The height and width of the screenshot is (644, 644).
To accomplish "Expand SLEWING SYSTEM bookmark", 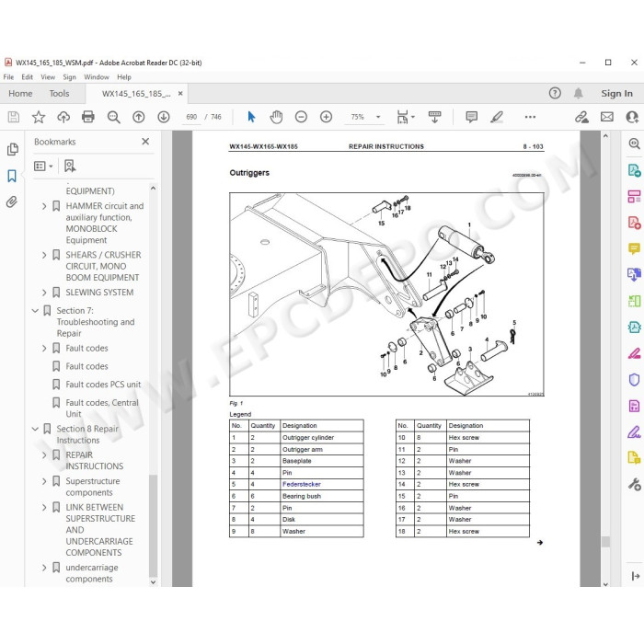I will point(44,293).
